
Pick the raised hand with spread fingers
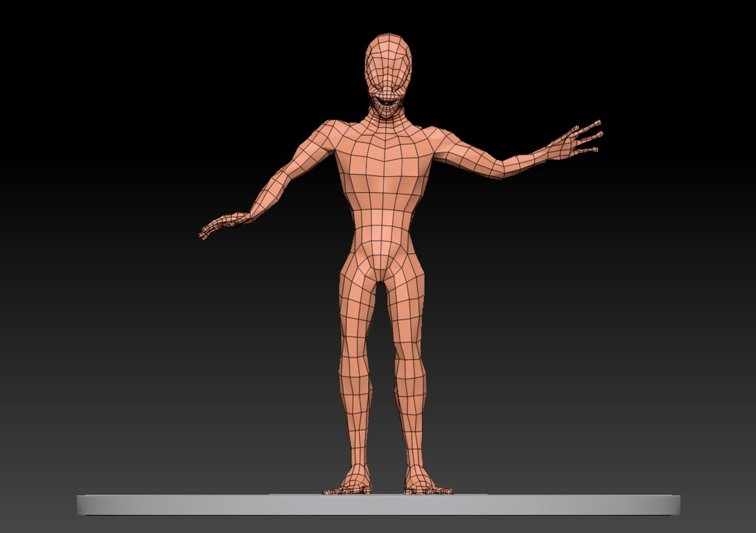click(575, 140)
